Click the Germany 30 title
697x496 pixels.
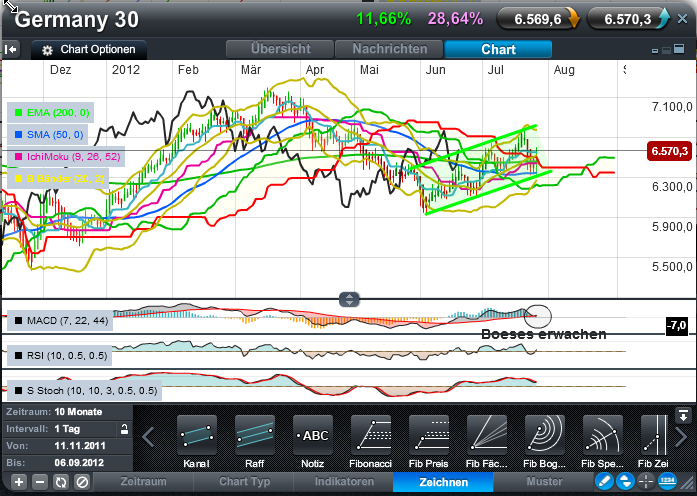pyautogui.click(x=76, y=20)
